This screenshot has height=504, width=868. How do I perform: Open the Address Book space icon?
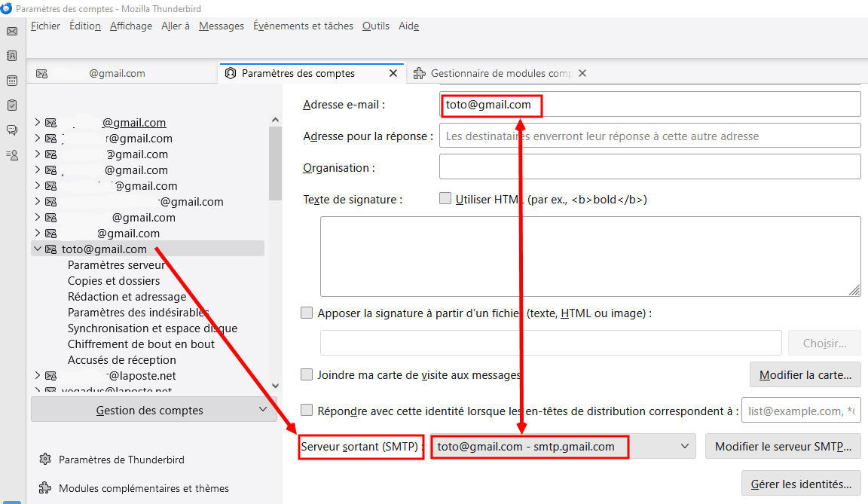coord(11,56)
